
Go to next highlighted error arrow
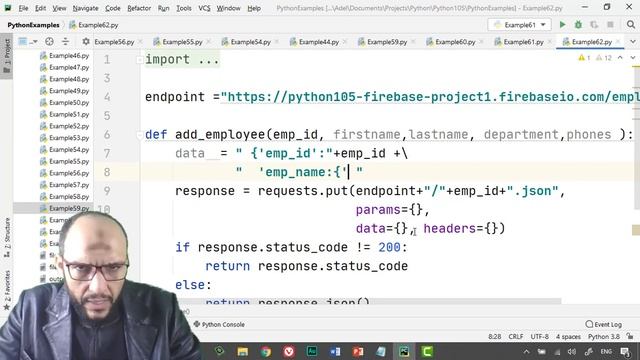click(x=633, y=58)
